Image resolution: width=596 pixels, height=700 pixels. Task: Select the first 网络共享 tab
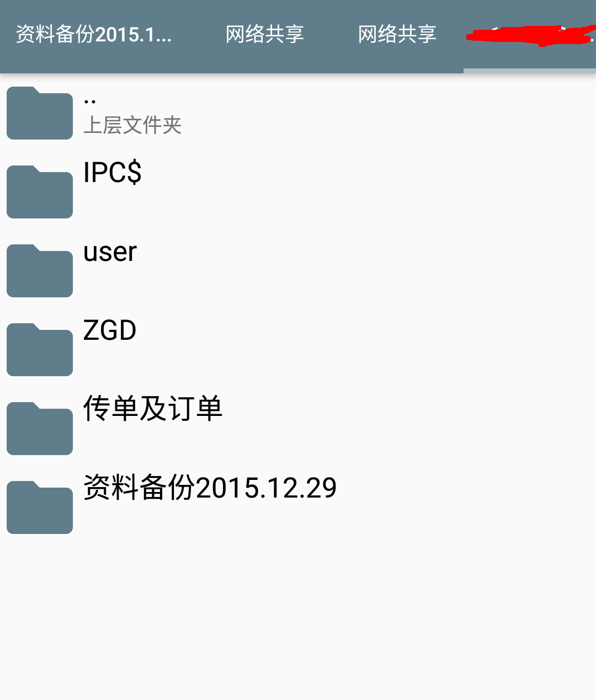265,34
